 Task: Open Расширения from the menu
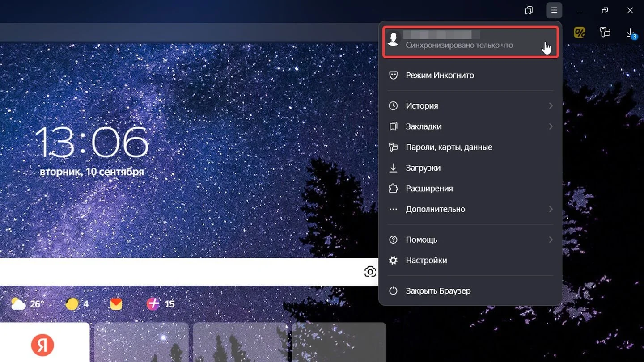pyautogui.click(x=470, y=189)
